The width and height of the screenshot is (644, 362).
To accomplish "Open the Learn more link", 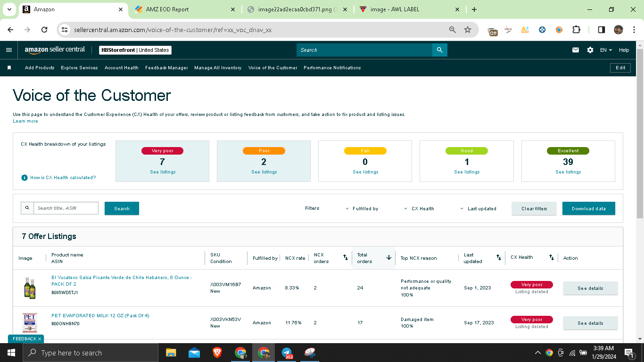I will tap(25, 121).
